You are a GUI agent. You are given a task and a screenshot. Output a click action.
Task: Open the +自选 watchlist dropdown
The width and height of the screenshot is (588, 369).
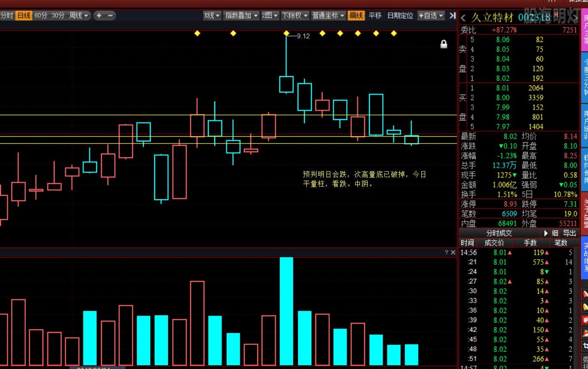tap(431, 15)
